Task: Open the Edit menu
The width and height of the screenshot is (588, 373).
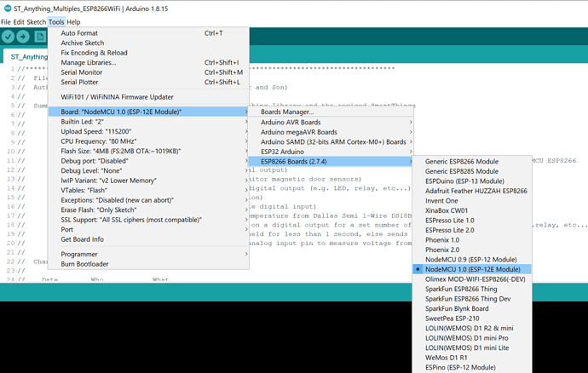Action: [19, 22]
